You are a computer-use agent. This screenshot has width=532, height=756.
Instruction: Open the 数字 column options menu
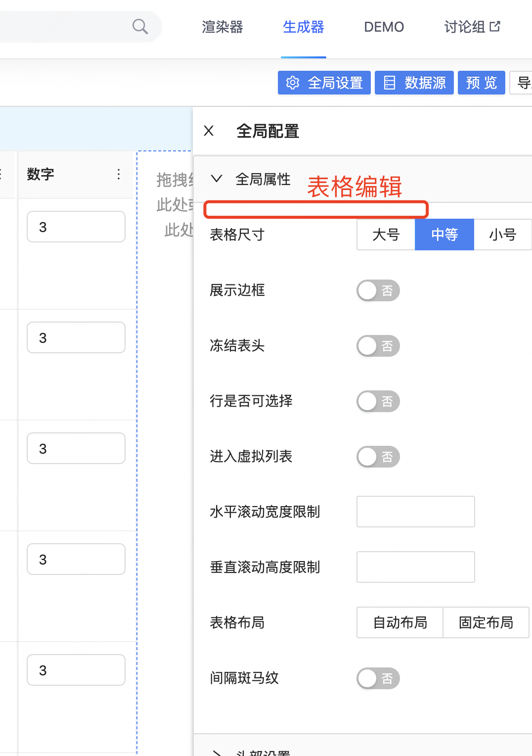[x=118, y=174]
